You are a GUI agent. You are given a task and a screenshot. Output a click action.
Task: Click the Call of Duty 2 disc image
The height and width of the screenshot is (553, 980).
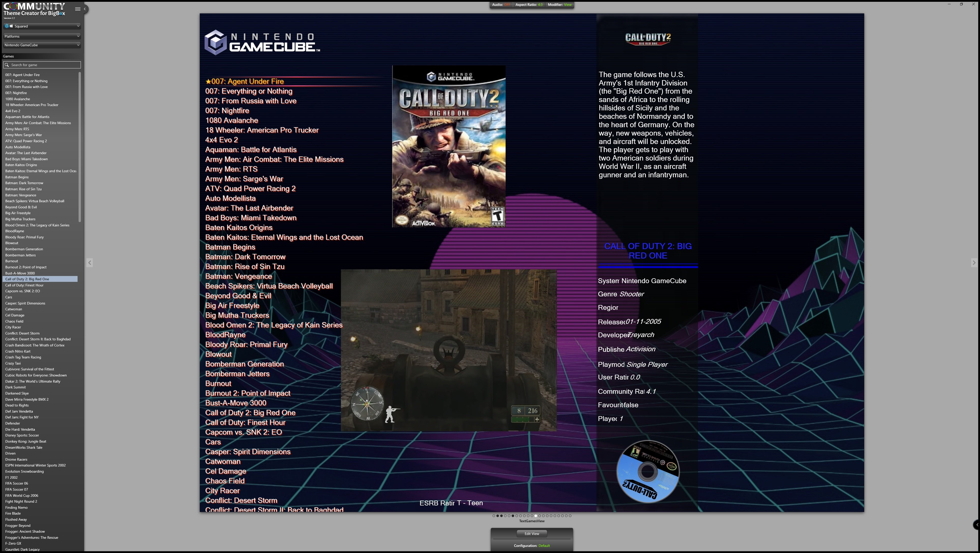(x=647, y=472)
